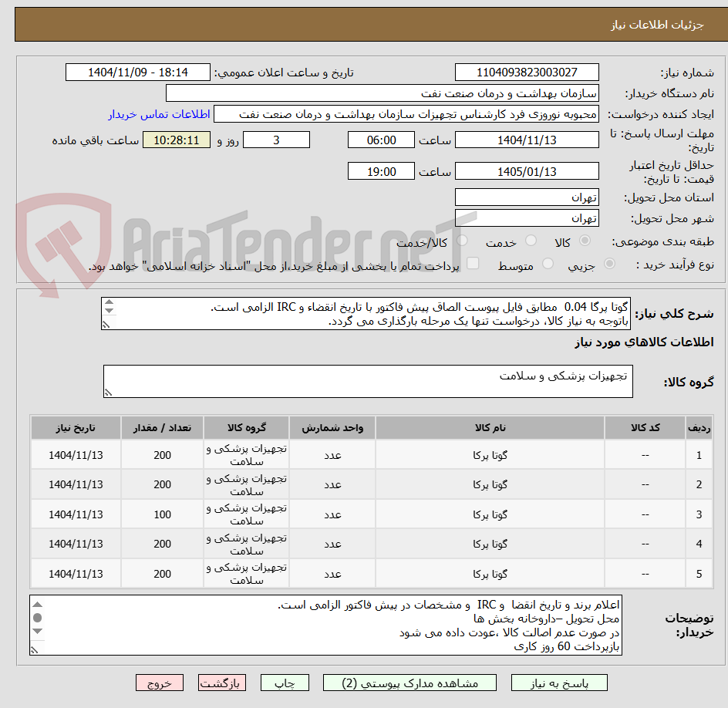Click گوتا پرکا in row 2
The image size is (728, 708).
point(490,484)
